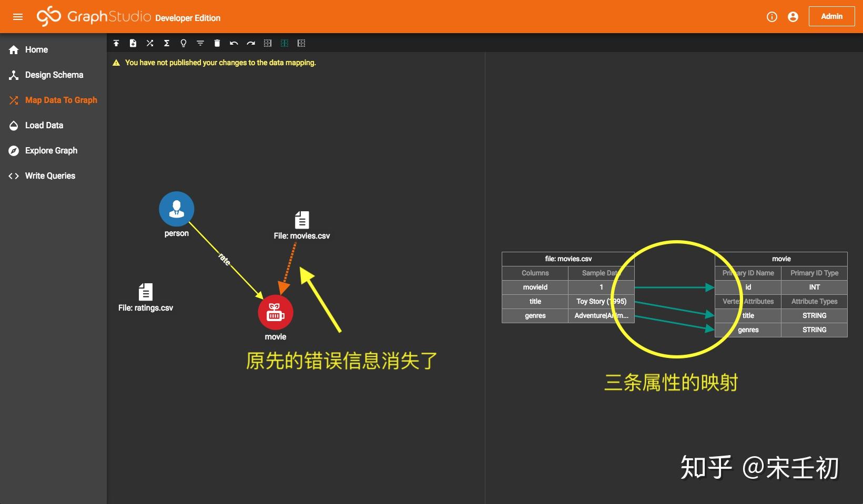Select the map data to target icon
Image resolution: width=863 pixels, height=504 pixels.
coord(150,43)
